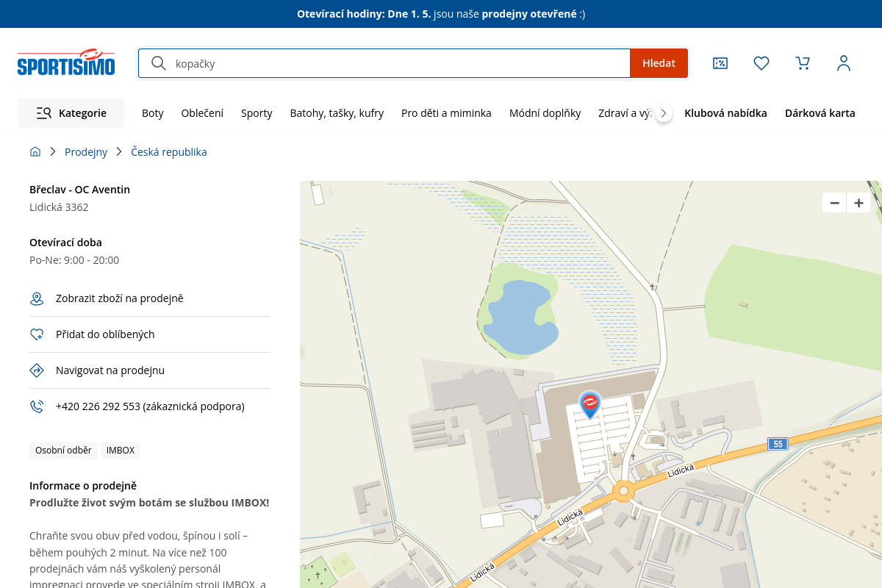Click the phone call icon
Viewport: 882px width, 588px height.
coord(37,406)
